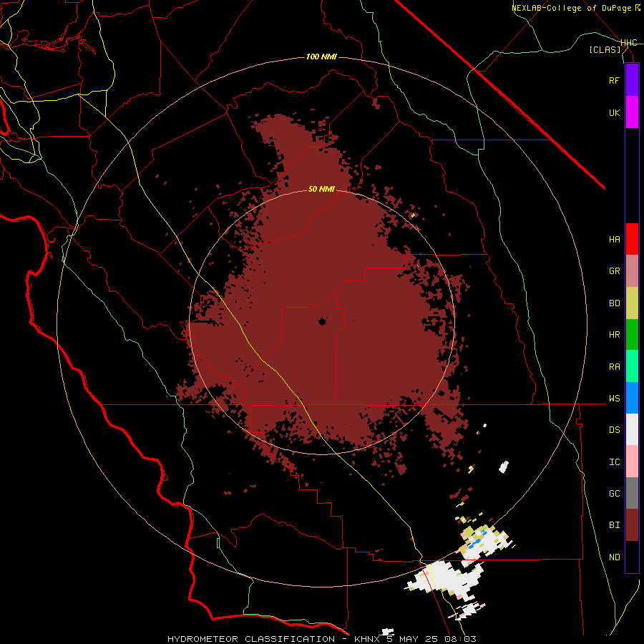This screenshot has width=644, height=644.
Task: Click the GR legend label
Action: 614,271
